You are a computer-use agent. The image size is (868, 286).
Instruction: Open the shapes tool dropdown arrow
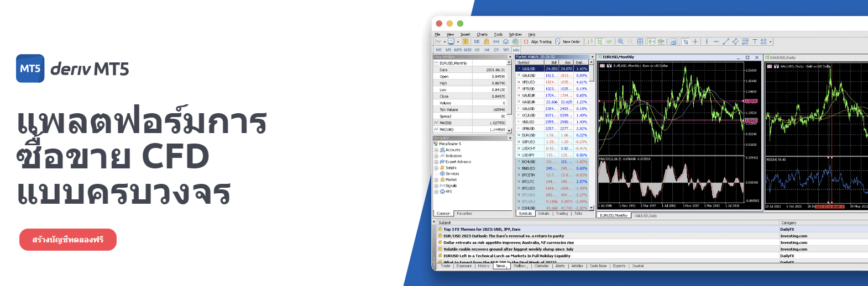point(771,41)
